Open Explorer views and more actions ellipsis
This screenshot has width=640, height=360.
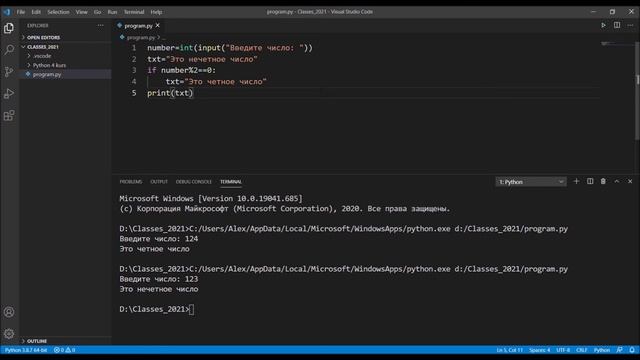[100, 25]
